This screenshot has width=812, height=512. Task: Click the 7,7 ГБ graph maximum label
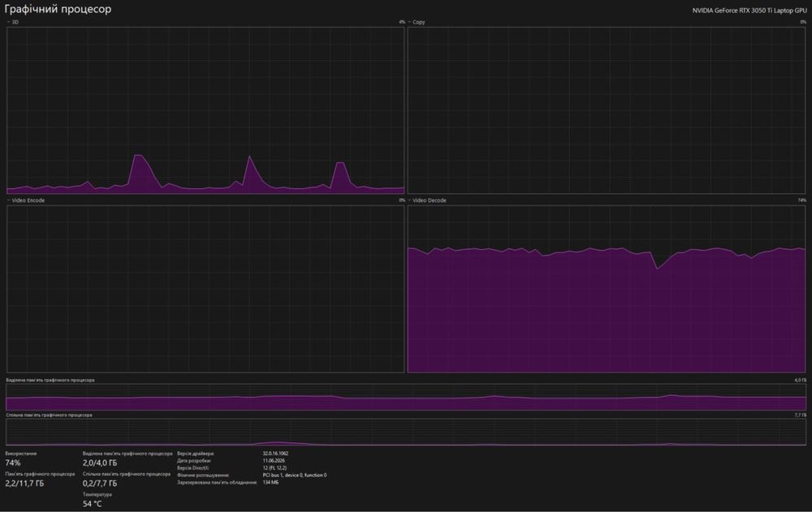pos(801,415)
